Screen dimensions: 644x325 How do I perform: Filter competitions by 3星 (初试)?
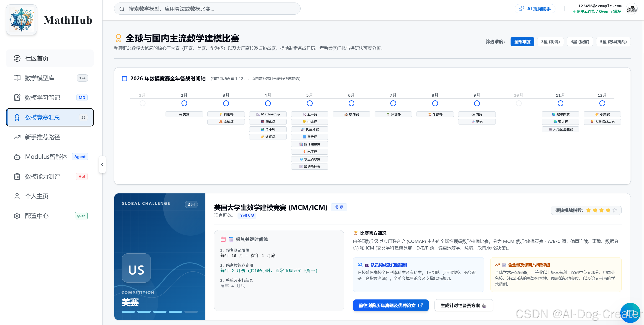click(x=550, y=42)
